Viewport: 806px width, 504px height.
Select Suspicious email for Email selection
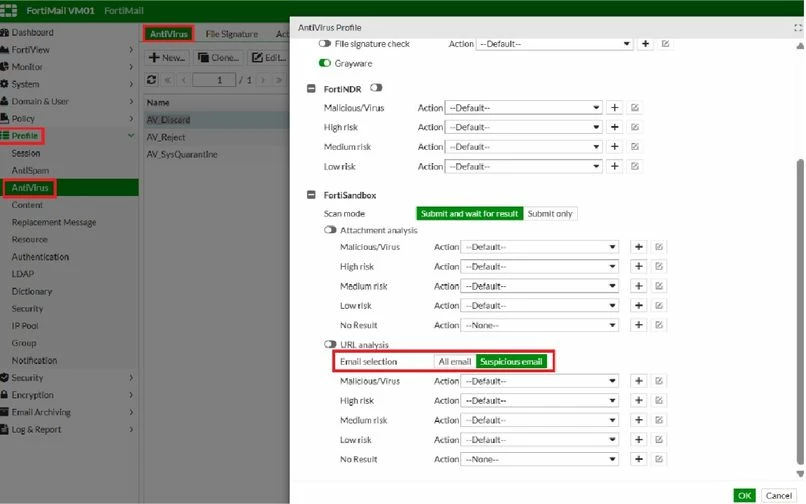(511, 362)
